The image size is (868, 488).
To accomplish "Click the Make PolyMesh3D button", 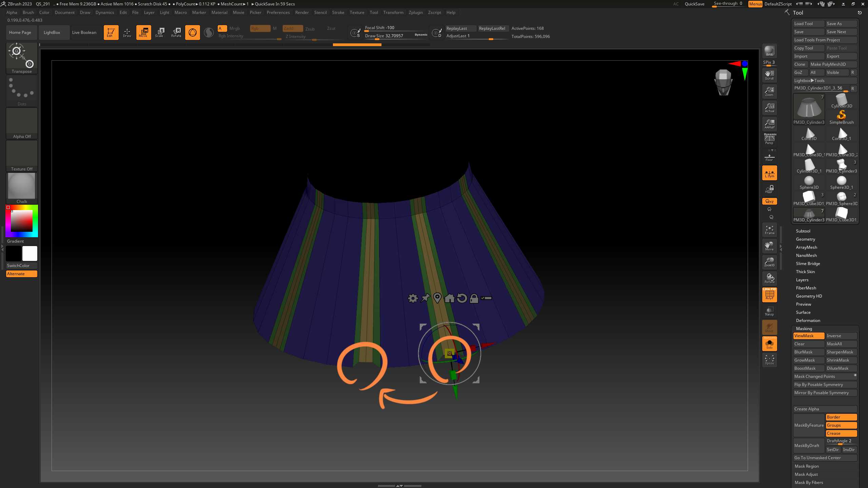I will tap(833, 64).
